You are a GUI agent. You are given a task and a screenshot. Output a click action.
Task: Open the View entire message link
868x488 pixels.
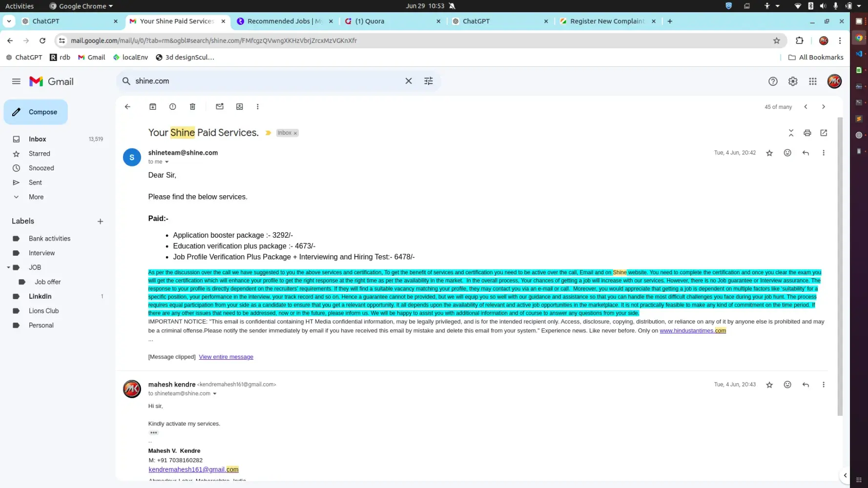point(226,357)
